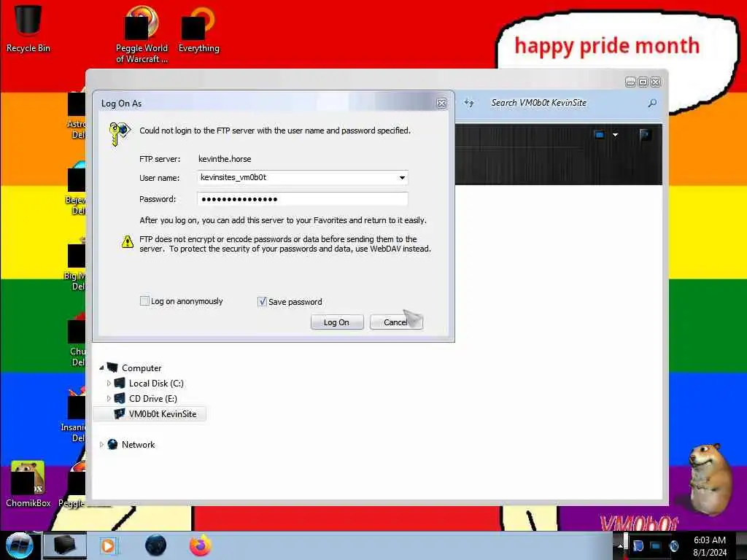The width and height of the screenshot is (747, 560).
Task: Click the volume icon in system tray
Action: point(673,545)
